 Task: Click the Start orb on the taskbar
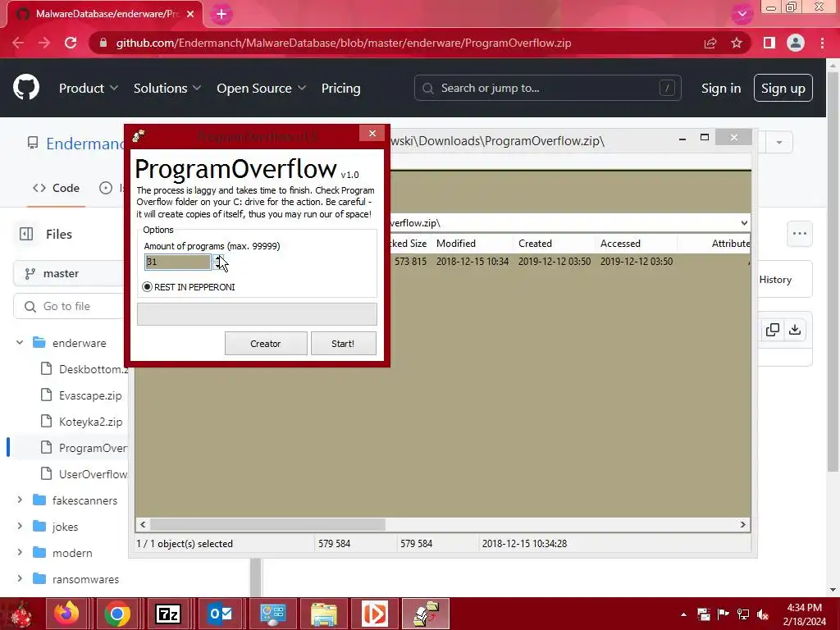click(21, 614)
